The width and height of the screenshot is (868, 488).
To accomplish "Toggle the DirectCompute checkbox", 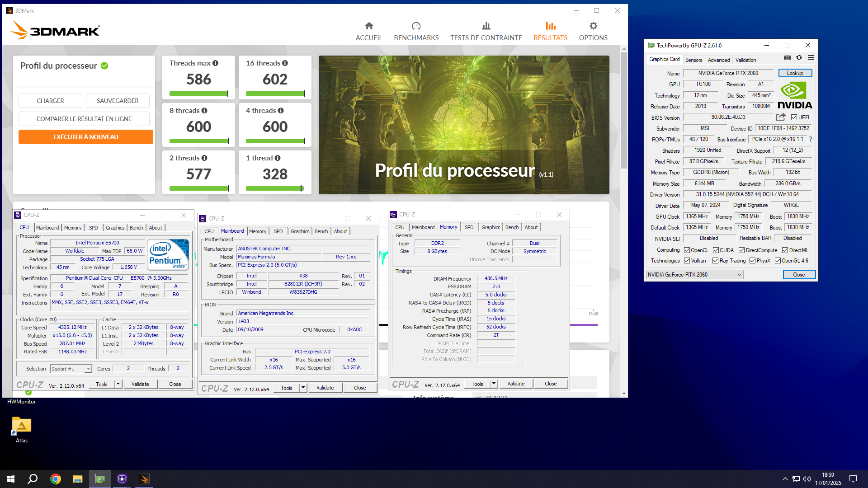I will coord(741,250).
